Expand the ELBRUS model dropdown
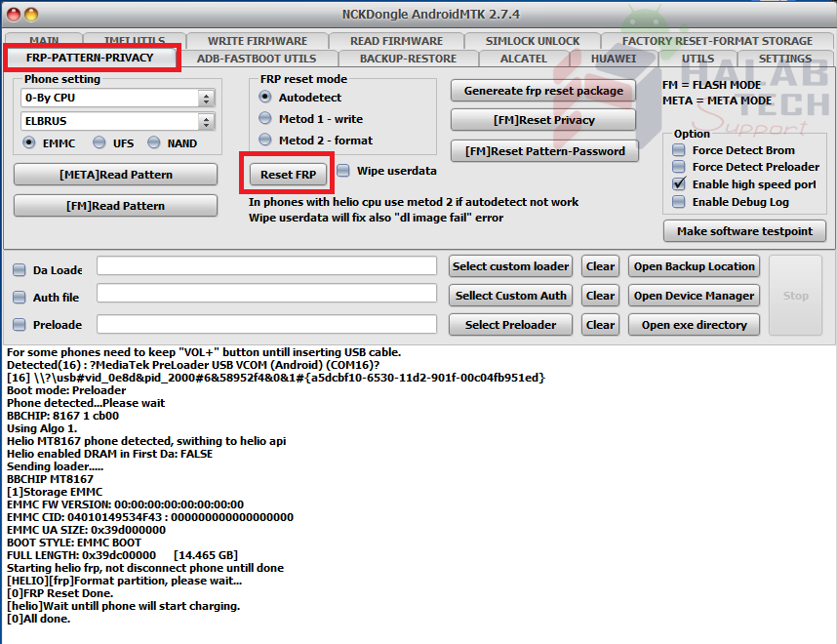 tap(207, 121)
